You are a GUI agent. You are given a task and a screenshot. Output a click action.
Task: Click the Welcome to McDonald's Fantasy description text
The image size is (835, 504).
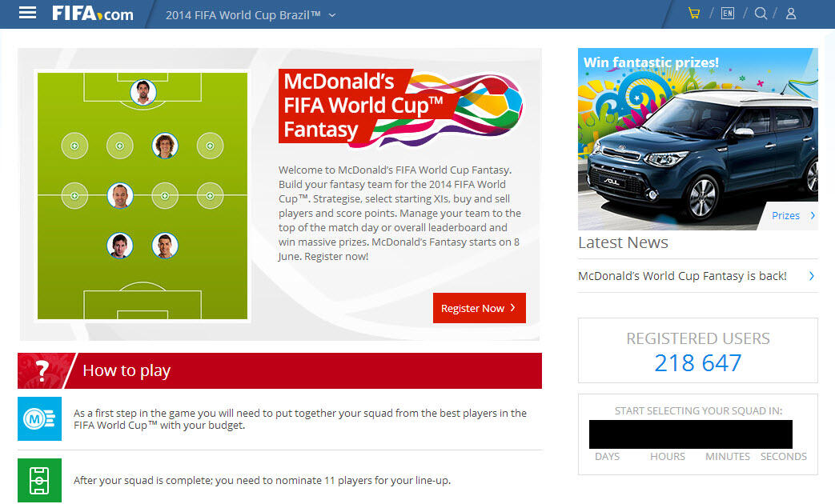tap(399, 213)
